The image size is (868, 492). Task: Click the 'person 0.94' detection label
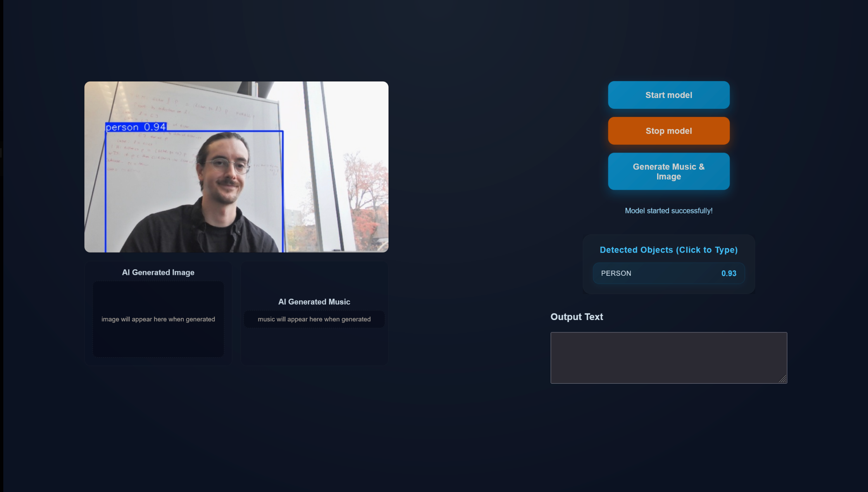coord(136,127)
